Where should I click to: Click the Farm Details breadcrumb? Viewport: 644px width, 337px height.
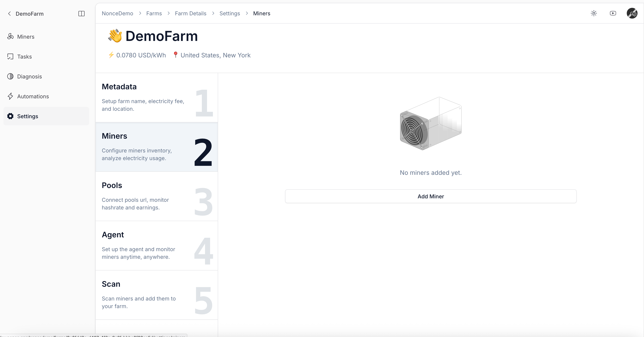tap(191, 14)
